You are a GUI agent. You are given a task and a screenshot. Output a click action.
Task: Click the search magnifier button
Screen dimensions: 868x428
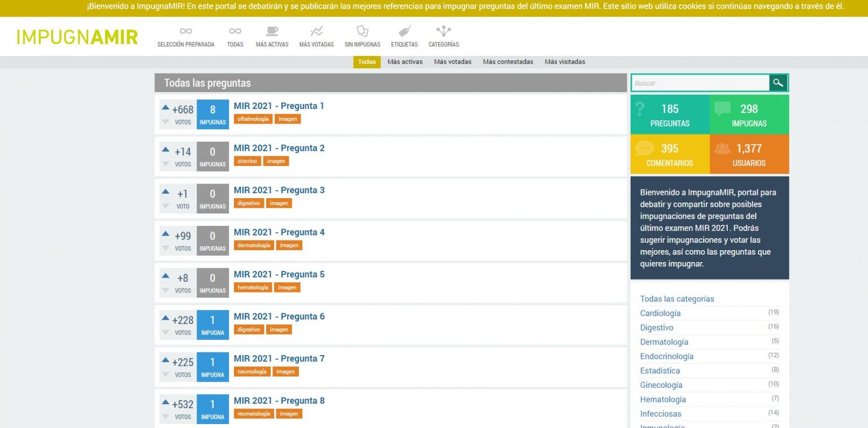pyautogui.click(x=778, y=83)
